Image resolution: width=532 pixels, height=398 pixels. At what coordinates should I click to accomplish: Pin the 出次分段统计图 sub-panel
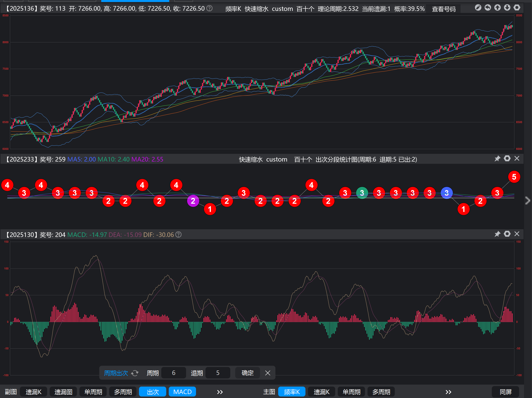[x=497, y=159]
